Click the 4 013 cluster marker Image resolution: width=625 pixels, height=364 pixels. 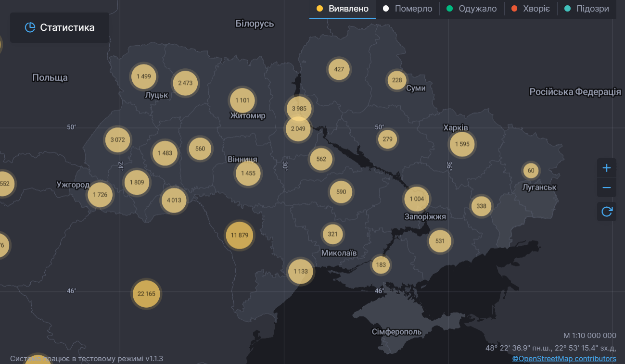174,200
